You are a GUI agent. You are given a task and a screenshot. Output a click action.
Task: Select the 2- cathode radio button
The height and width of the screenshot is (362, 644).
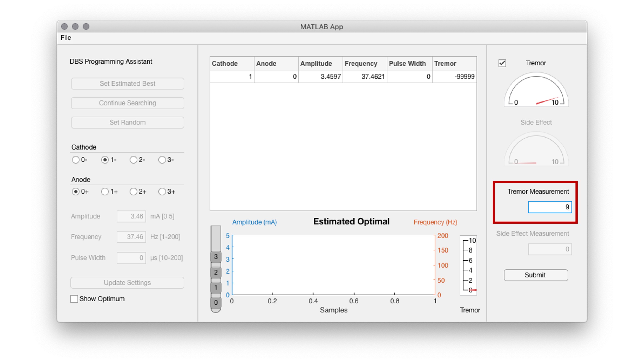click(x=133, y=160)
